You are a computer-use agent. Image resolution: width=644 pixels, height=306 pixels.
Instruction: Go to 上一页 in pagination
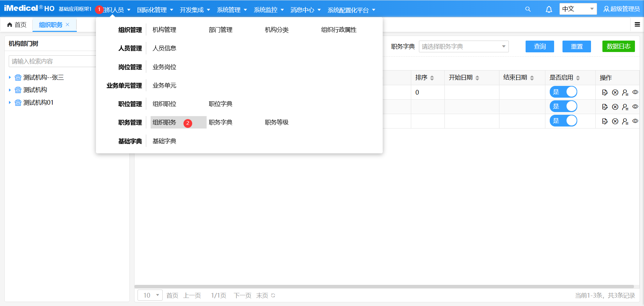point(192,295)
